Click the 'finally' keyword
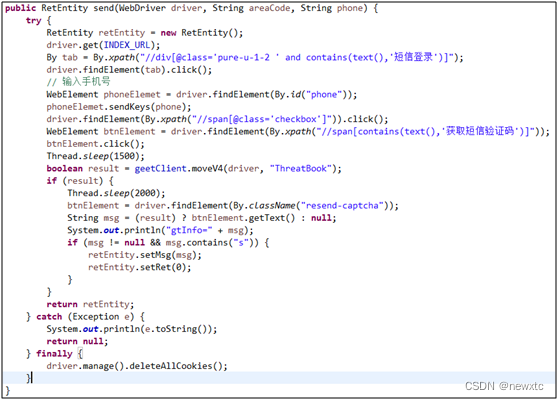Image resolution: width=559 pixels, height=400 pixels. pyautogui.click(x=54, y=354)
